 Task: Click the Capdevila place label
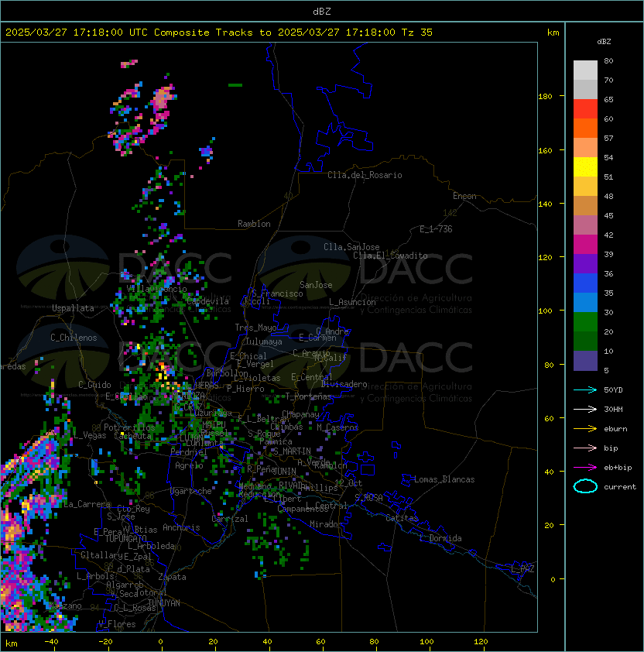tap(207, 301)
